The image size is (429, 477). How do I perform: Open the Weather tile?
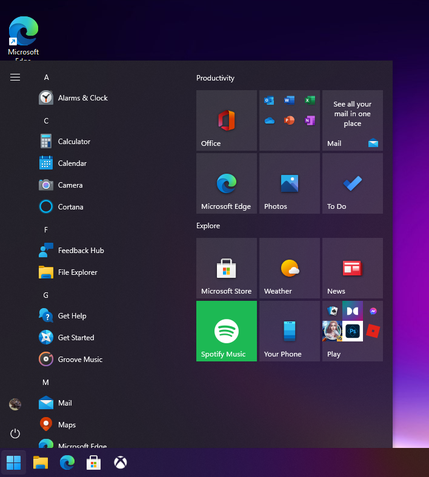[x=289, y=268]
